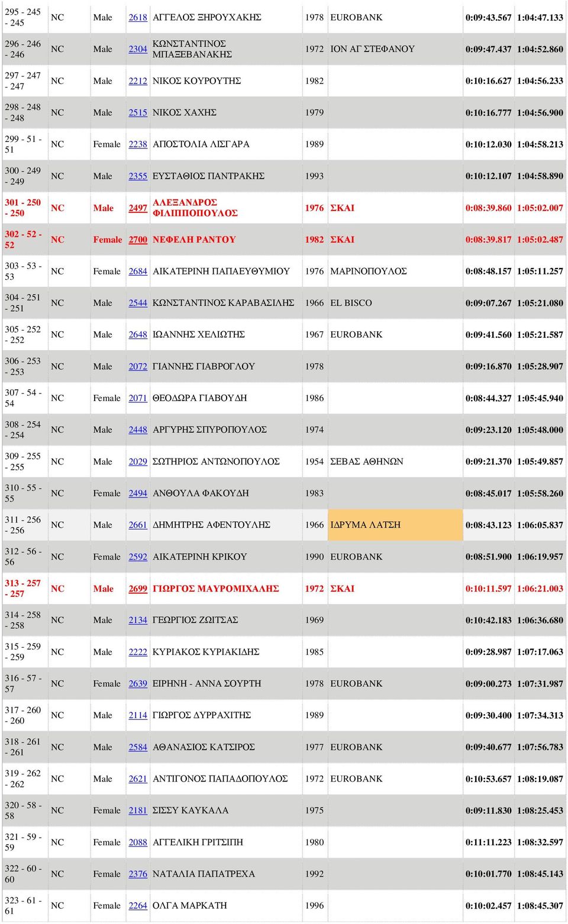This screenshot has height=924, width=568.
Task: Click runner name ΑΓΓΕΛΟΣ ΞΗΡΟΥΧΑΚΗΣ
Action: point(207,18)
